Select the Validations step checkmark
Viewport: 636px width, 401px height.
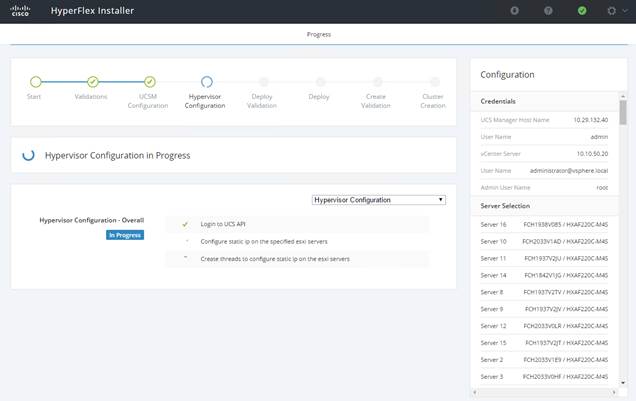point(93,82)
